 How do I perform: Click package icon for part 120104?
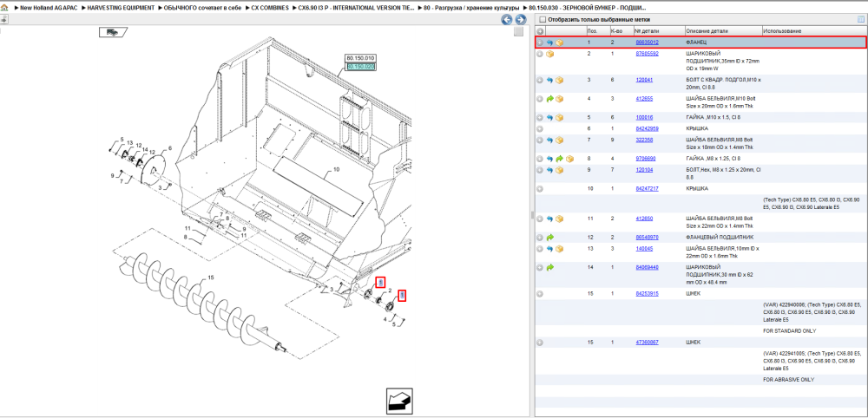point(560,170)
